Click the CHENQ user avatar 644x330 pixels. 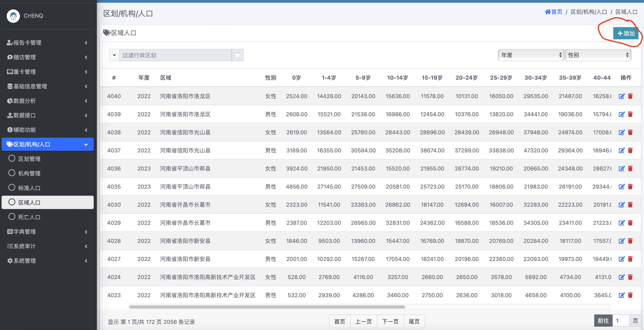[13, 16]
